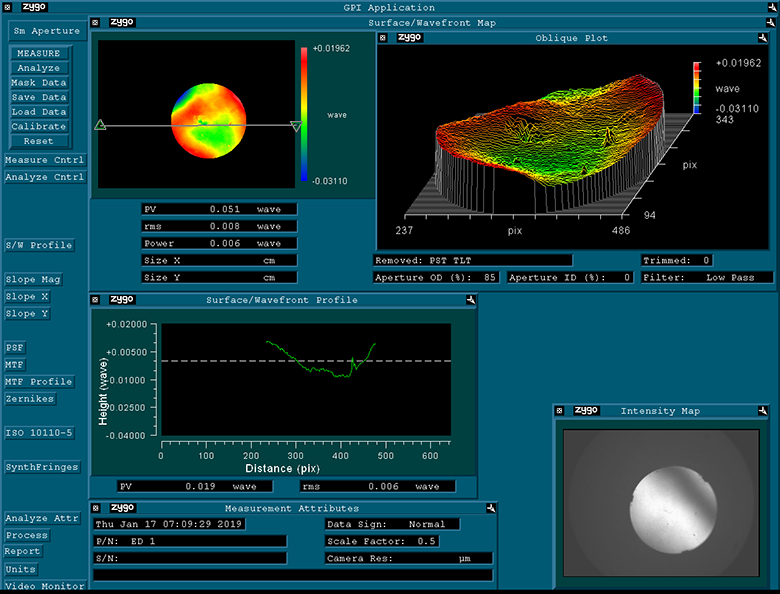Open the Units options button
This screenshot has height=594, width=780.
click(21, 569)
